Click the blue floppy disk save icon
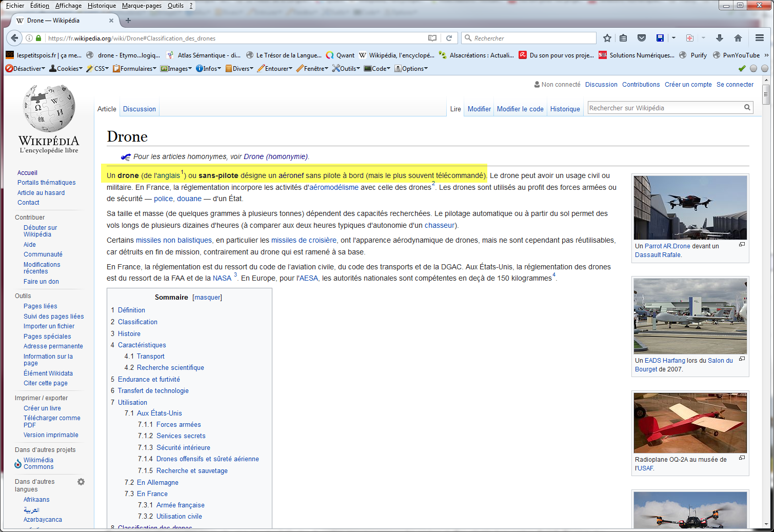Viewport: 774px width, 532px height. (x=660, y=38)
